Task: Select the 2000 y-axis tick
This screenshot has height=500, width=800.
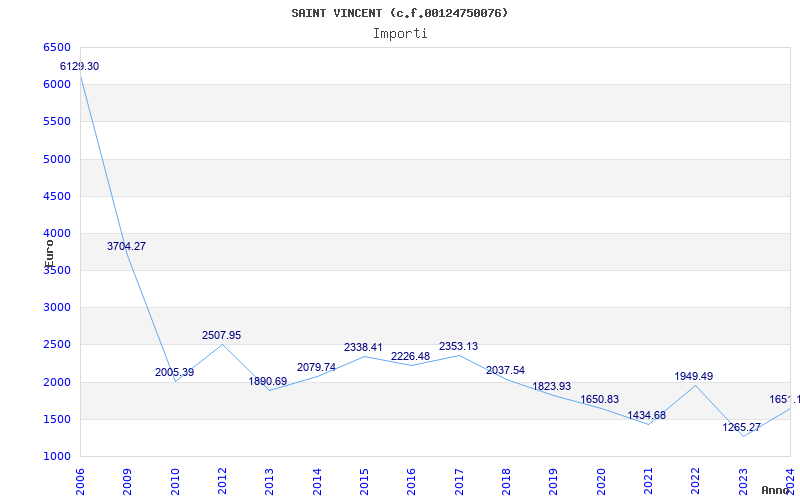Action: pos(57,382)
